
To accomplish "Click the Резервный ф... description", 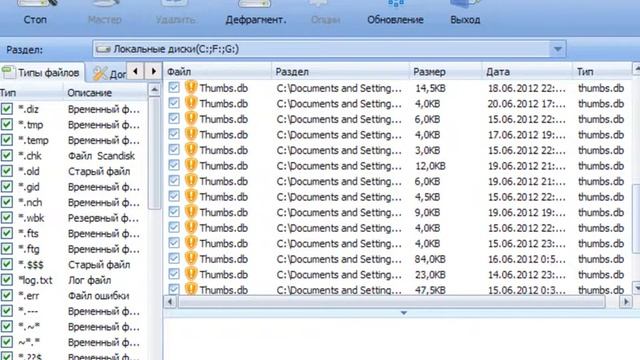I will tap(103, 218).
